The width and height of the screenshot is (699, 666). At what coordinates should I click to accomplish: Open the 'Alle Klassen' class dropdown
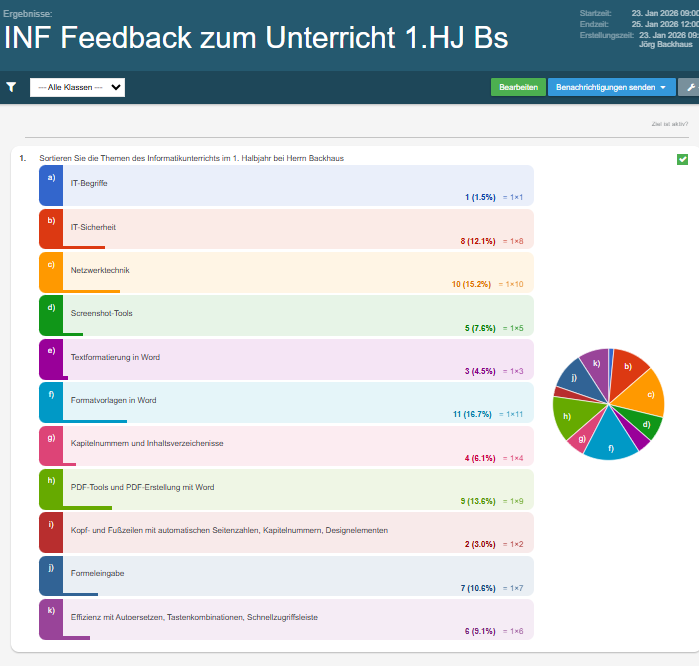[77, 87]
